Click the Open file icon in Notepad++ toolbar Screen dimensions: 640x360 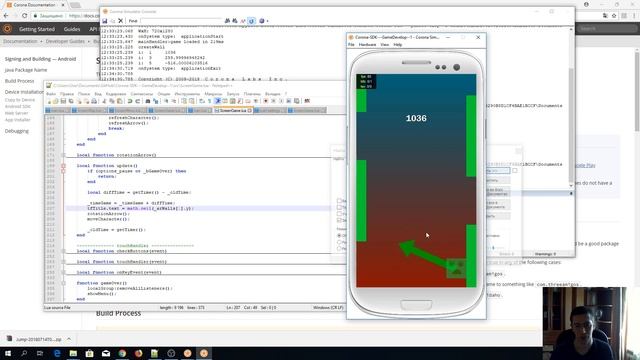click(x=56, y=101)
